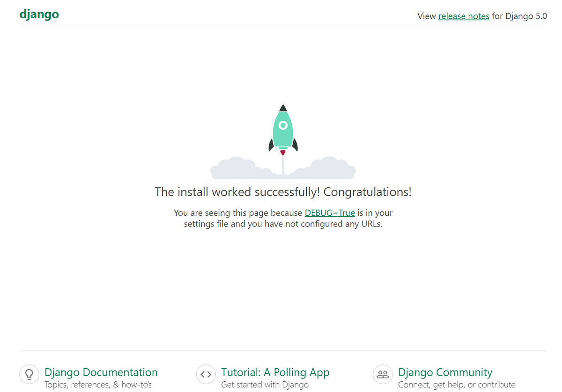Viewport: 562px width, 392px height.
Task: Click the DEBUG=True link
Action: coord(330,212)
